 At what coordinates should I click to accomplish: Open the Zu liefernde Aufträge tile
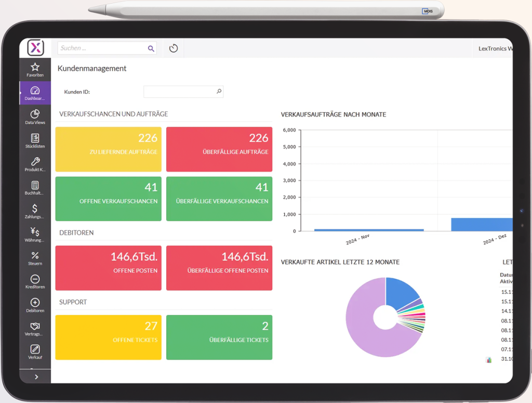[108, 149]
